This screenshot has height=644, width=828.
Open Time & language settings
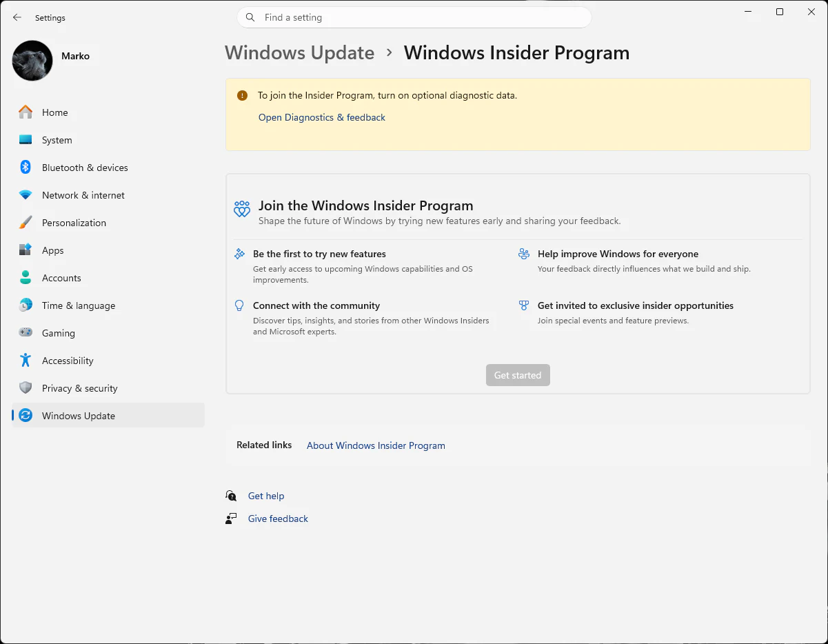tap(108, 305)
